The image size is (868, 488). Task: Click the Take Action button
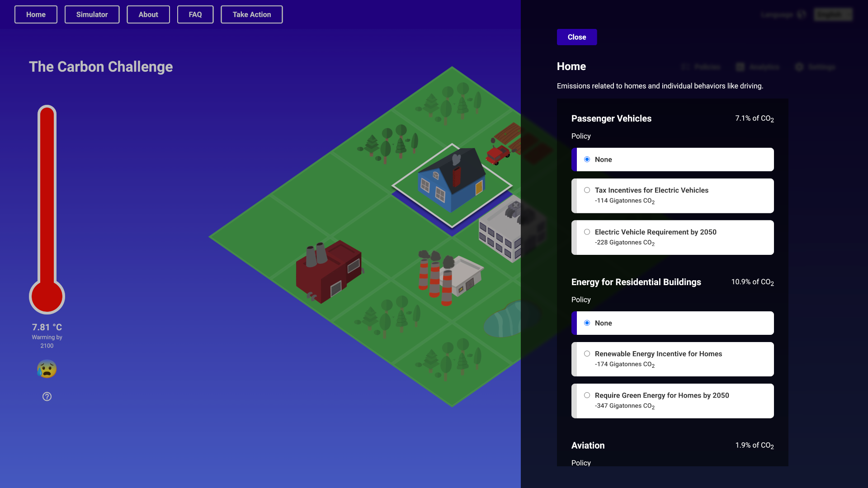click(252, 14)
